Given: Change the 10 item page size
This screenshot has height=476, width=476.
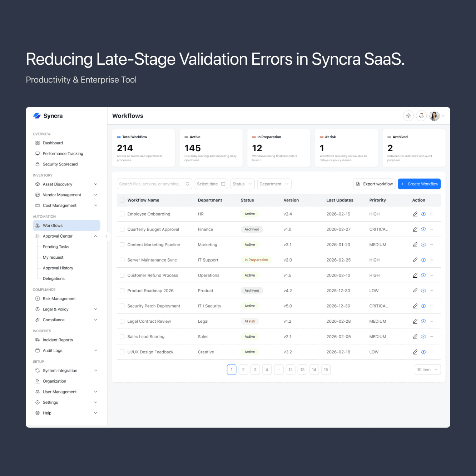Looking at the screenshot, I should pyautogui.click(x=428, y=370).
